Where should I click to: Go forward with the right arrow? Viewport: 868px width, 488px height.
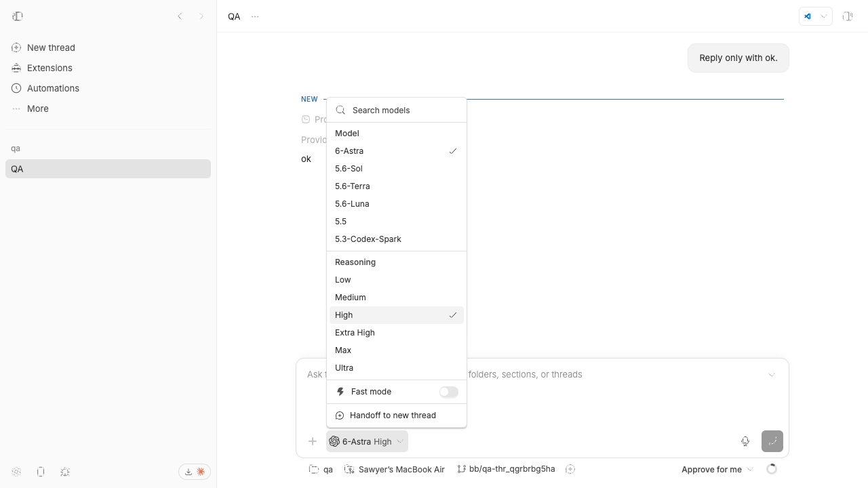[x=201, y=16]
